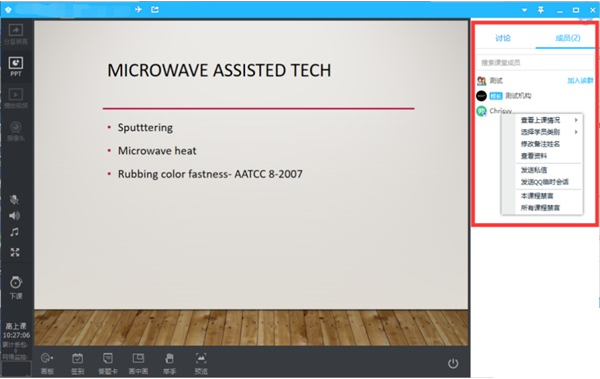
Task: Toggle the speaker volume icon
Action: [15, 216]
